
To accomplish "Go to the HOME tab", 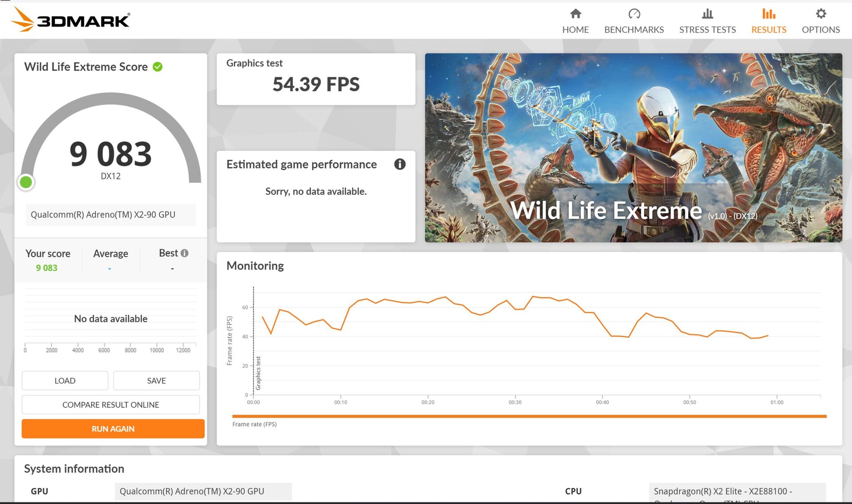I will pyautogui.click(x=576, y=29).
